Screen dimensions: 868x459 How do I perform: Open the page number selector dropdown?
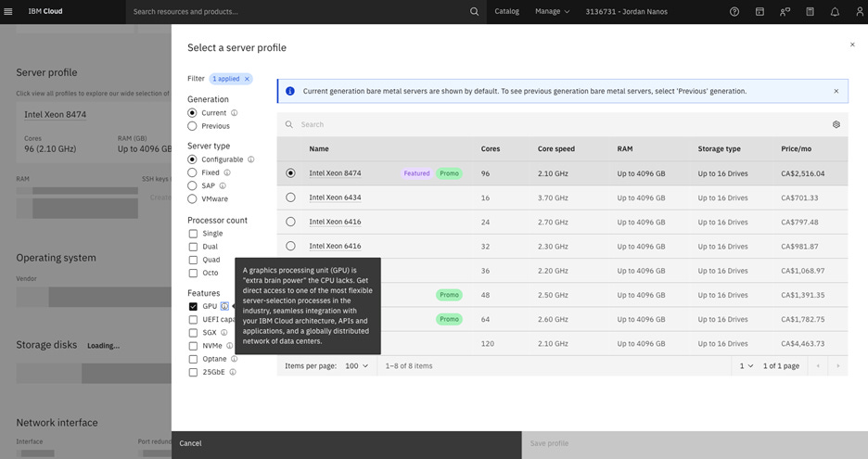tap(747, 366)
